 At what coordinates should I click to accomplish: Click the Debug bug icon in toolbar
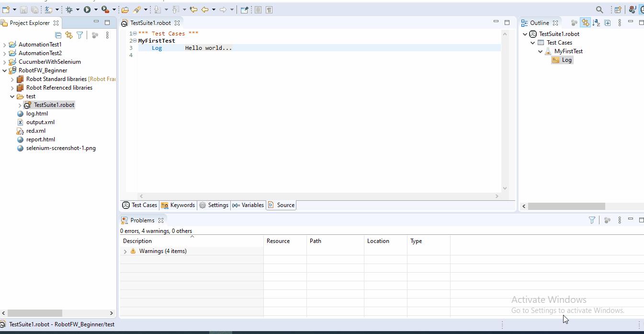coord(69,10)
